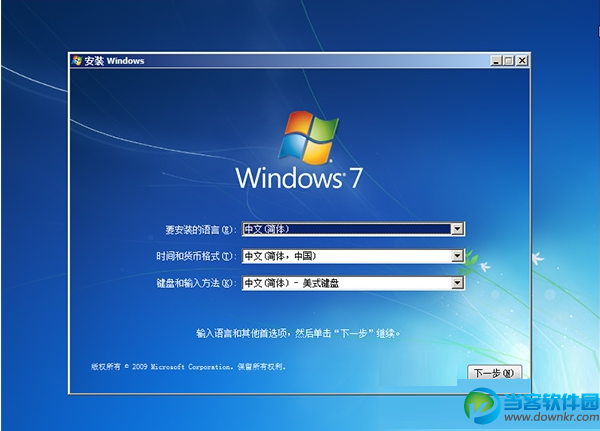
Task: Open the language to install dropdown arrow
Action: click(x=457, y=229)
